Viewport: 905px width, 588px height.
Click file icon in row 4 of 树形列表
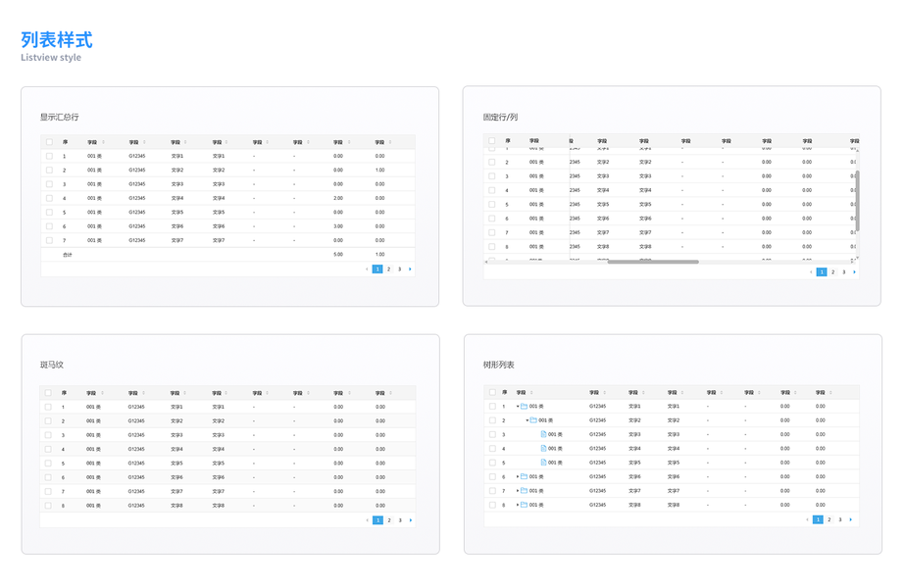click(x=543, y=449)
